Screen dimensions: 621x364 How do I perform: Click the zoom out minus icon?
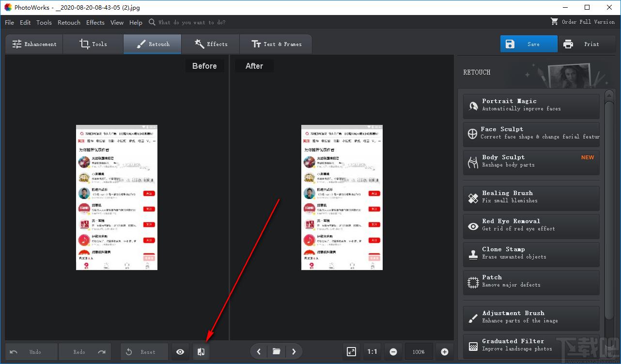(393, 352)
